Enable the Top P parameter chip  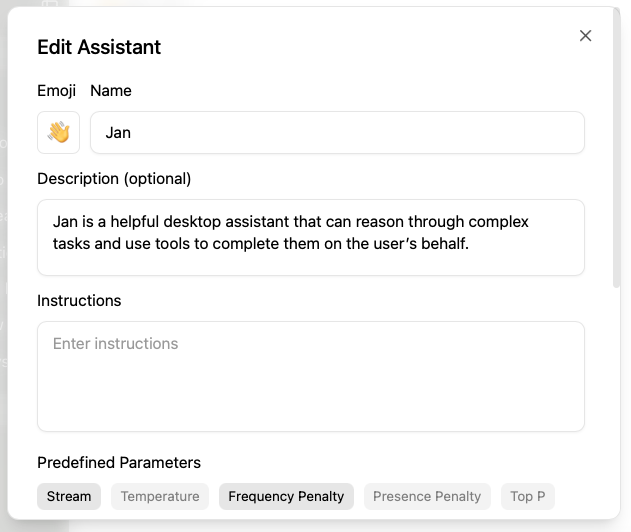coord(527,496)
